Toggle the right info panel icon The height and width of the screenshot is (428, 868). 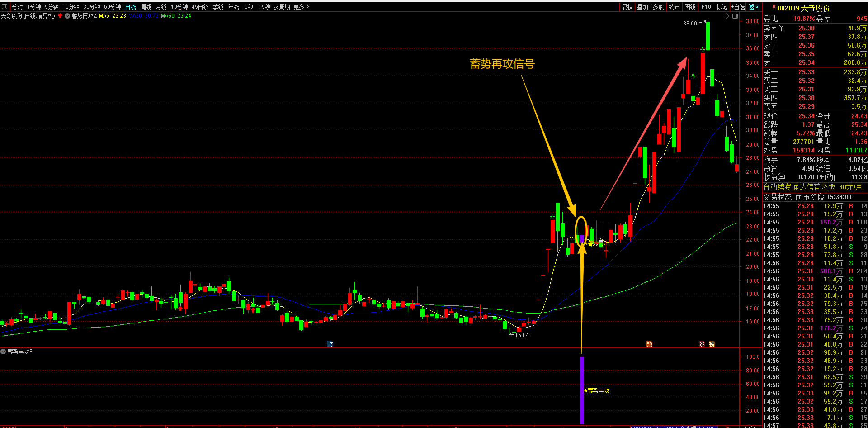point(735,16)
